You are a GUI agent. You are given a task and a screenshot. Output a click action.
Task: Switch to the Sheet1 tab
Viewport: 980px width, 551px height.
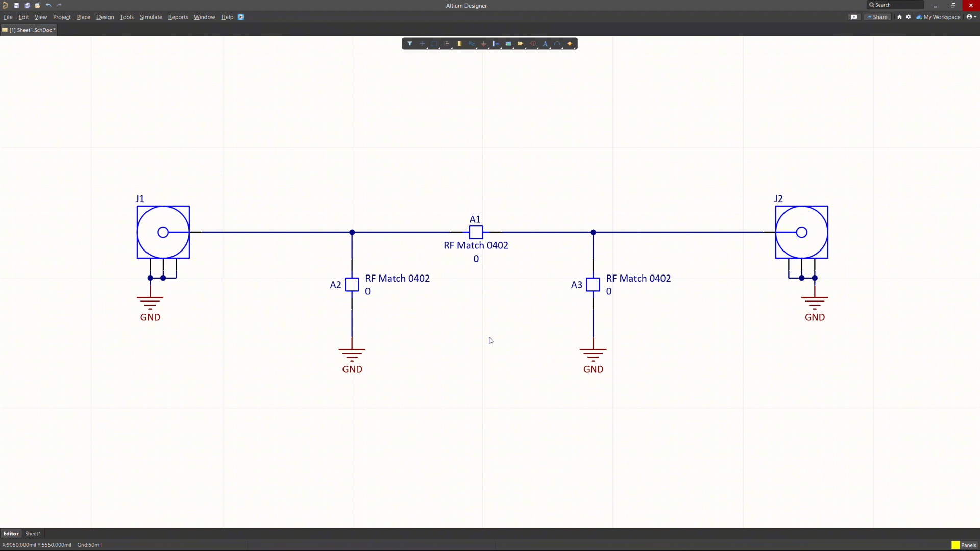[33, 533]
